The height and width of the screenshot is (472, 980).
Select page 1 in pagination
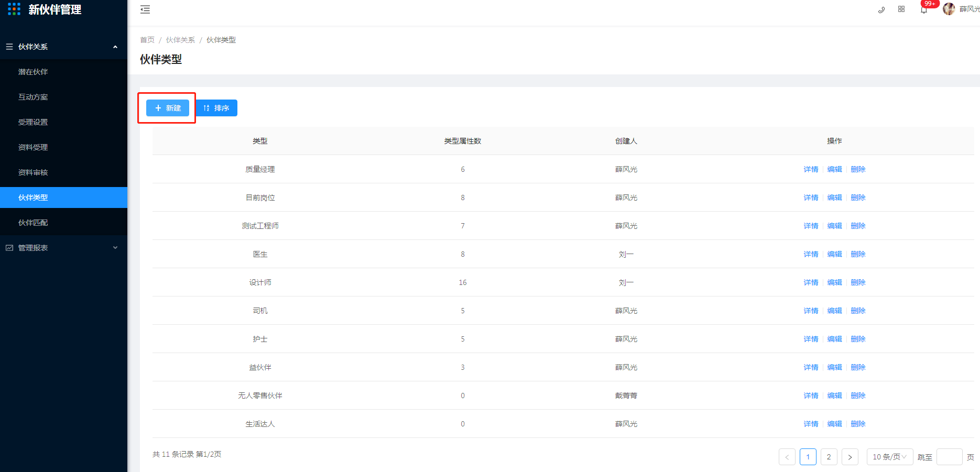(x=808, y=457)
